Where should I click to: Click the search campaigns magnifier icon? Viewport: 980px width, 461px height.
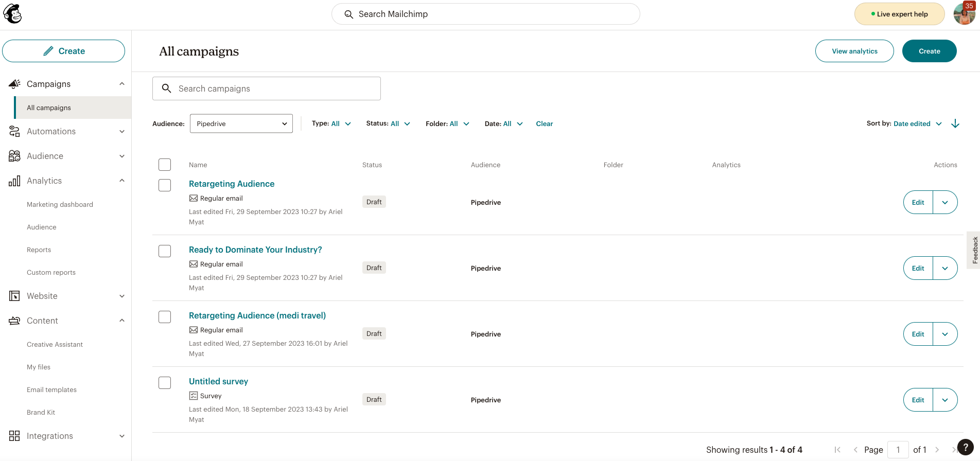(166, 88)
